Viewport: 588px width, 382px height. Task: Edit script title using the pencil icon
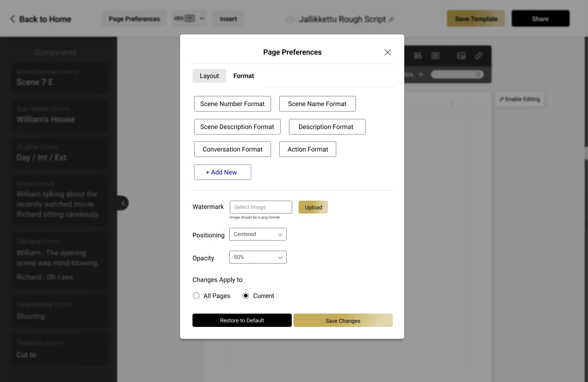(391, 19)
